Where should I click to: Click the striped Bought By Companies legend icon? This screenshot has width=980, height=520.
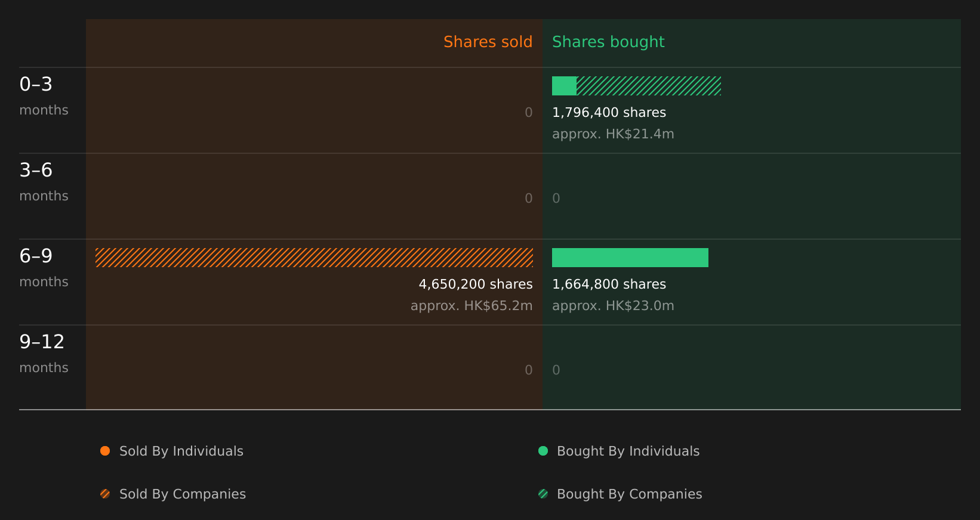[x=543, y=494]
